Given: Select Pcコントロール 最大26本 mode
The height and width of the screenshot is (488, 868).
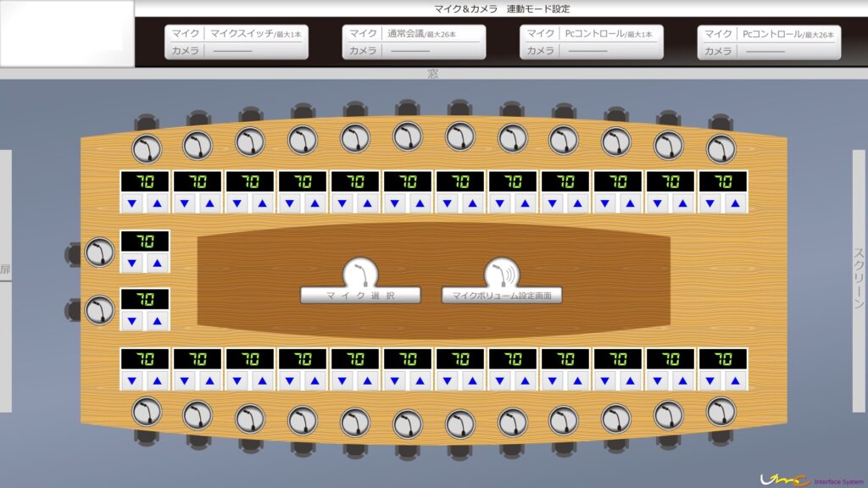Looking at the screenshot, I should [x=770, y=42].
